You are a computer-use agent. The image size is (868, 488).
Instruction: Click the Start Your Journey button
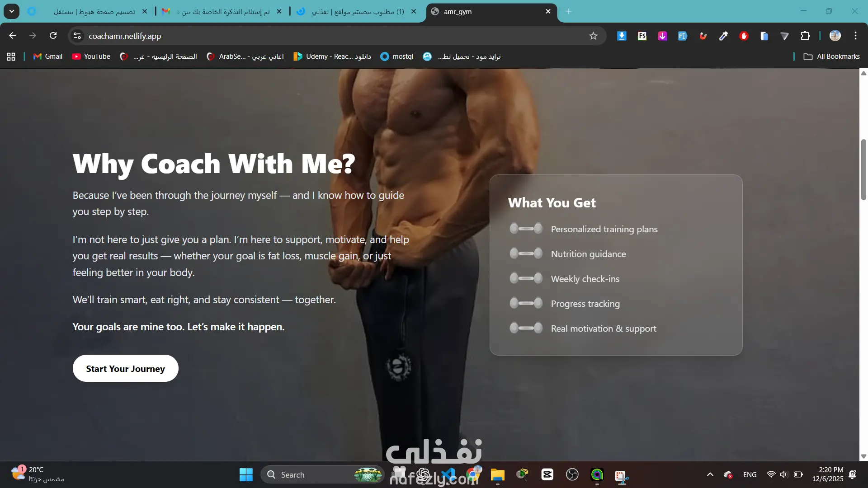click(125, 368)
